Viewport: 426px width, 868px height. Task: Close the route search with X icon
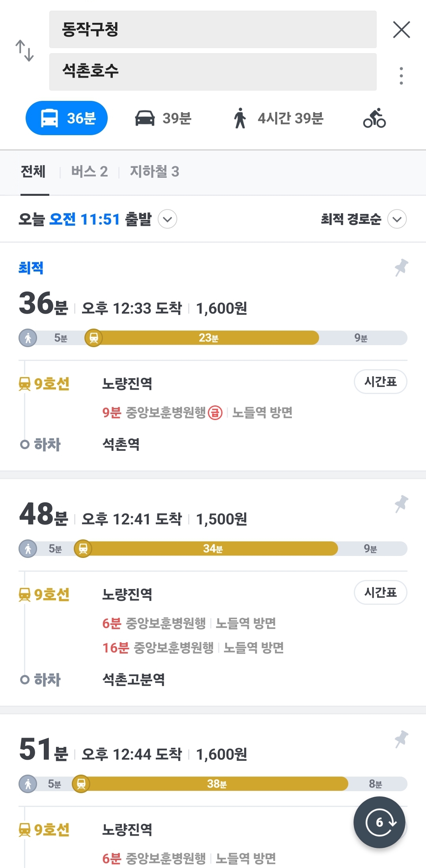402,30
